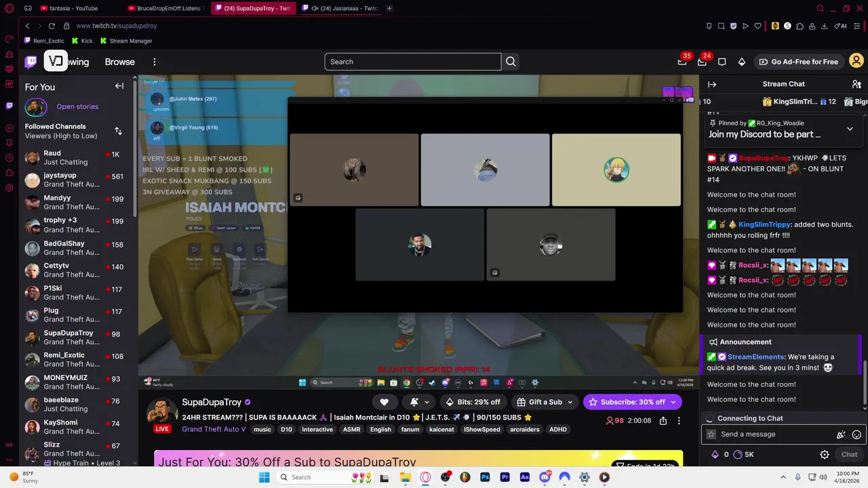Click the search magnifier button next to search box
This screenshot has height=488, width=868.
(511, 62)
